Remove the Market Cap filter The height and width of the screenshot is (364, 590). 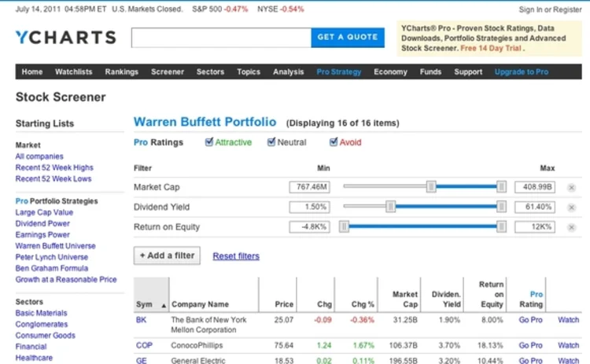[x=571, y=187]
